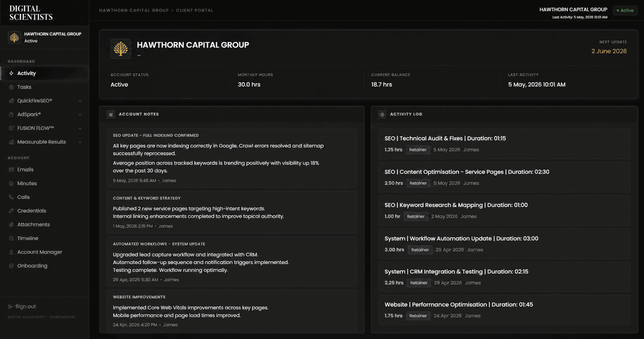Click the Hawthorn tree logo in sidebar
Viewport: 644px width, 339px height.
(x=14, y=37)
